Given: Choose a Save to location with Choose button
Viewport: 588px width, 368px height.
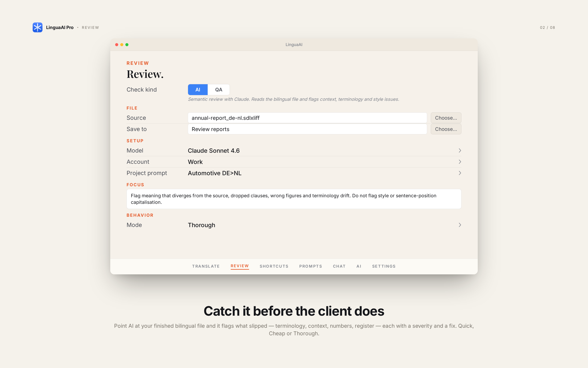Looking at the screenshot, I should [446, 129].
